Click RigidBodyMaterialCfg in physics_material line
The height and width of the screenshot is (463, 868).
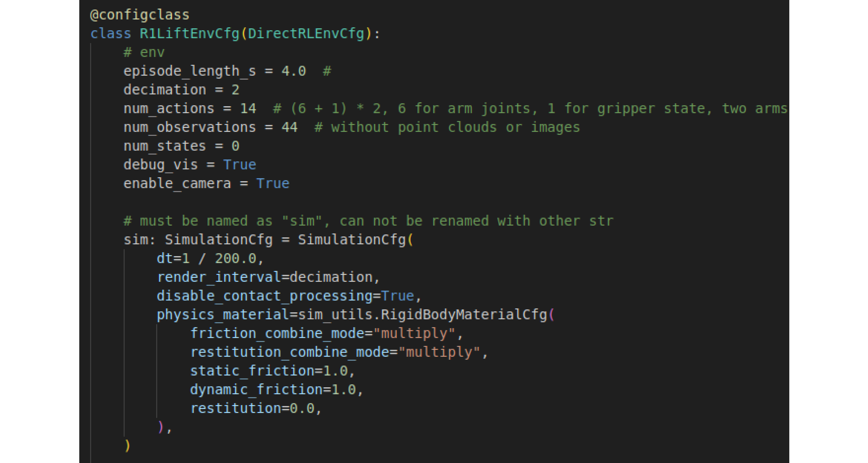(x=464, y=315)
